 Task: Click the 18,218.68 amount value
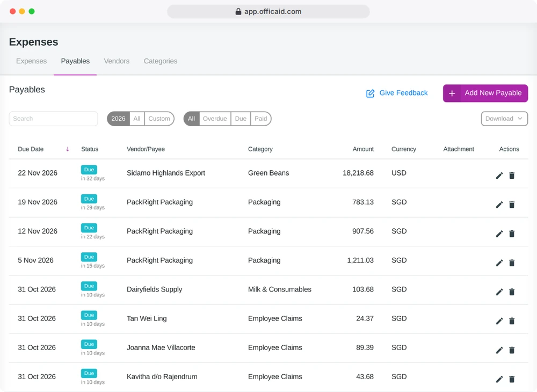coord(358,173)
